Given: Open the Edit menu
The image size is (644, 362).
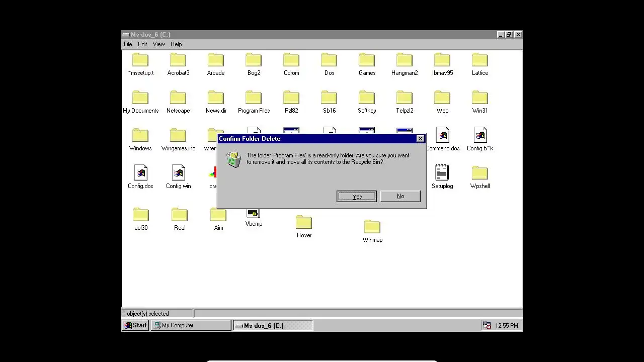Looking at the screenshot, I should pyautogui.click(x=142, y=44).
